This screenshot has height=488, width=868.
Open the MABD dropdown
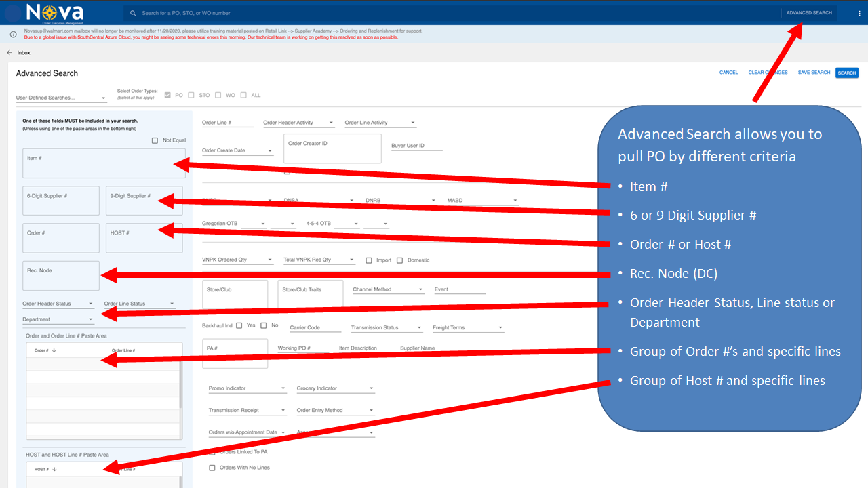483,201
